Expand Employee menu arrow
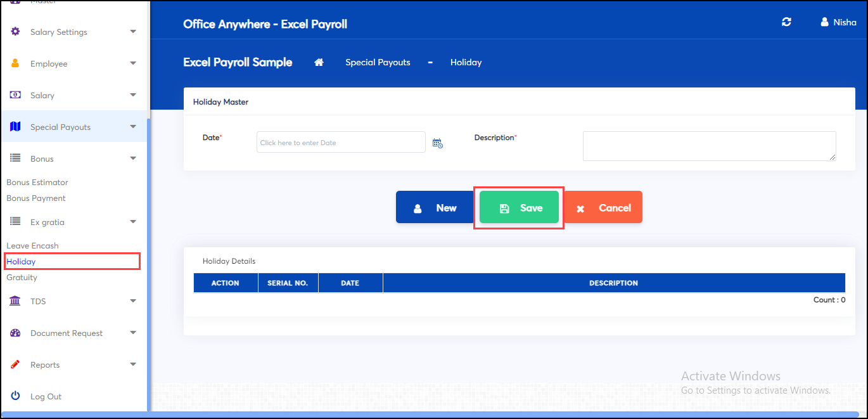The image size is (868, 419). [133, 63]
